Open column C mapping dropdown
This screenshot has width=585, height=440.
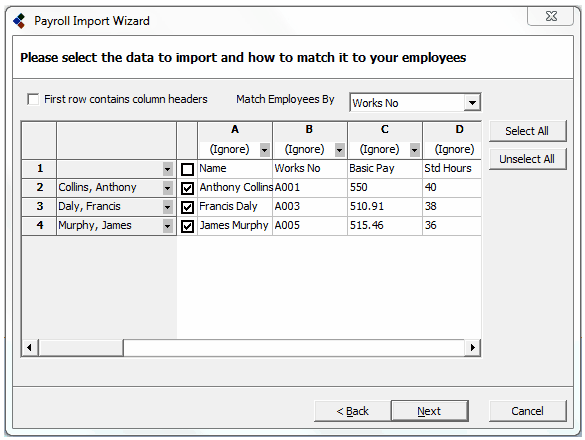(x=414, y=150)
